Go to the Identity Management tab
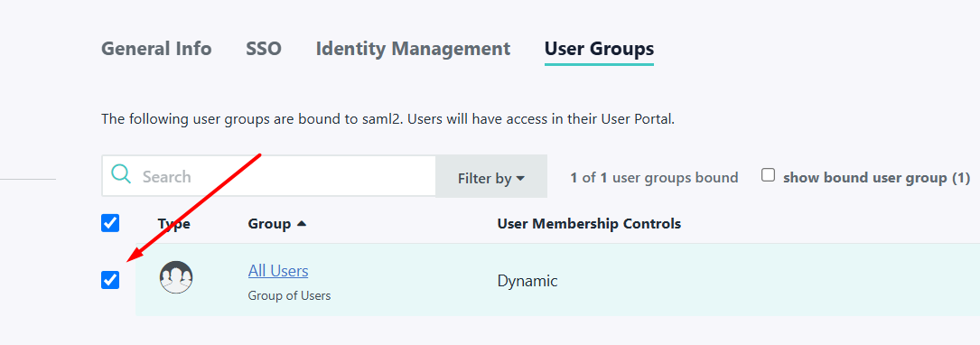 coord(413,49)
